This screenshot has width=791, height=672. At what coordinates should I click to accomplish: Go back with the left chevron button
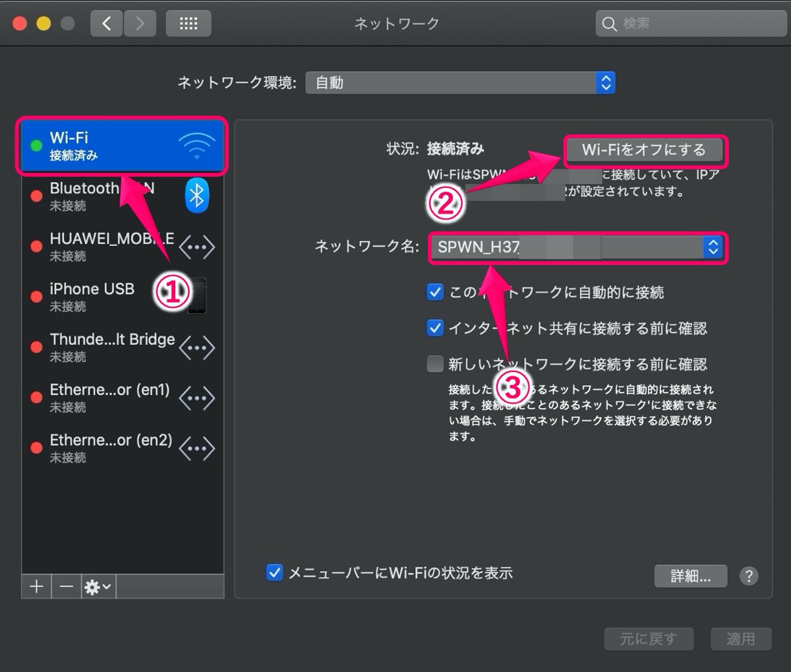coord(106,24)
